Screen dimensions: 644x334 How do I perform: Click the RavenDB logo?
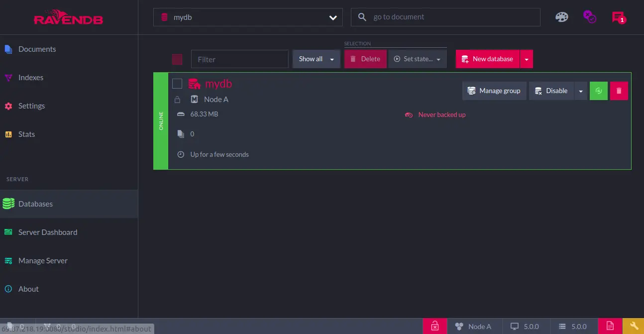pos(69,17)
